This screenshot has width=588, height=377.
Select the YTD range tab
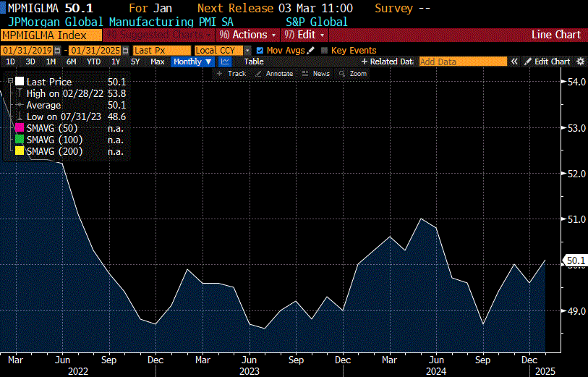pos(93,62)
